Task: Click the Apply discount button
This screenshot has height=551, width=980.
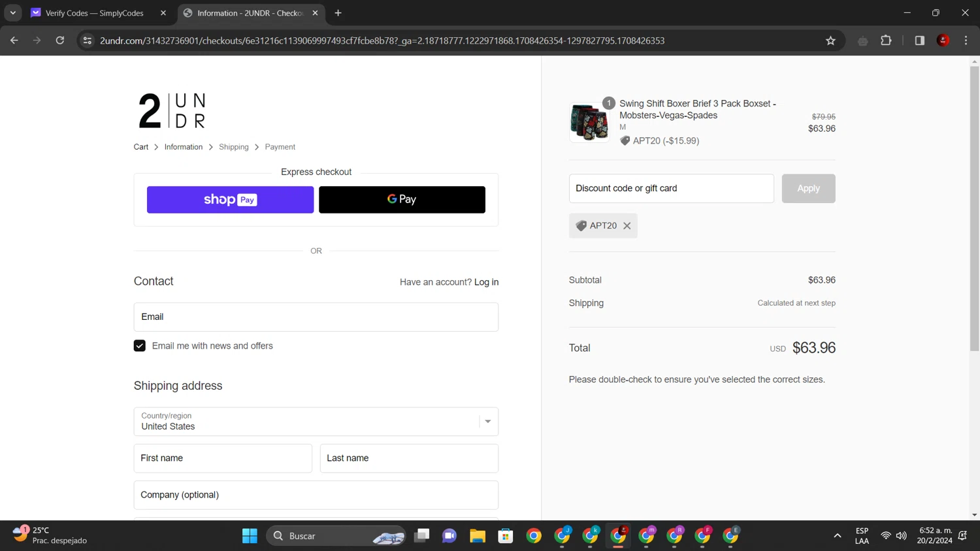Action: [x=808, y=188]
